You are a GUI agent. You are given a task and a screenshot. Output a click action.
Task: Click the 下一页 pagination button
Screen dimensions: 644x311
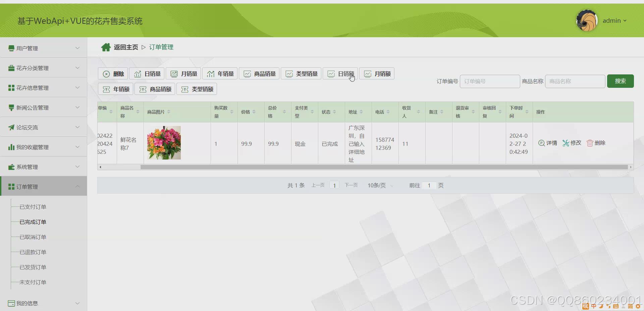coord(351,185)
